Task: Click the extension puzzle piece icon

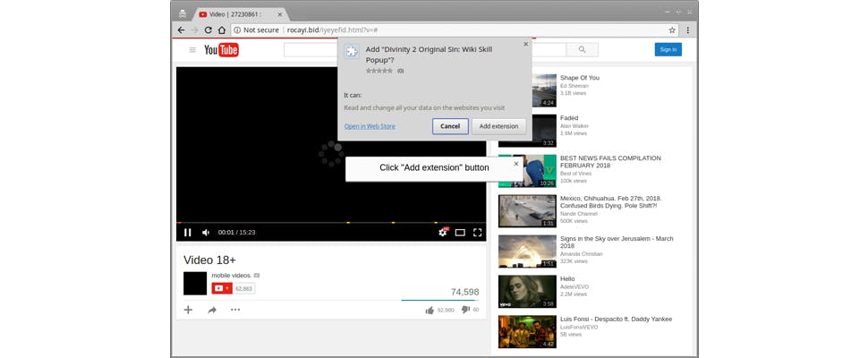Action: 352,52
